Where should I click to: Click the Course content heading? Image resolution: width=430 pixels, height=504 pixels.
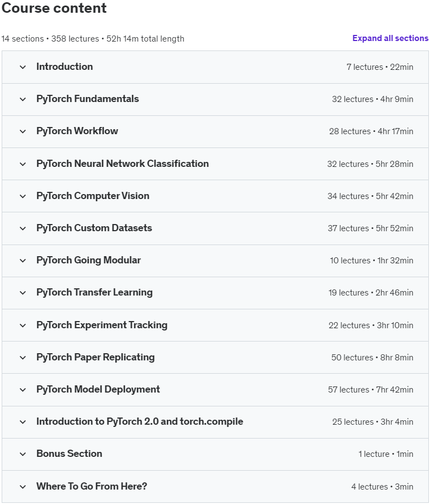pyautogui.click(x=54, y=8)
